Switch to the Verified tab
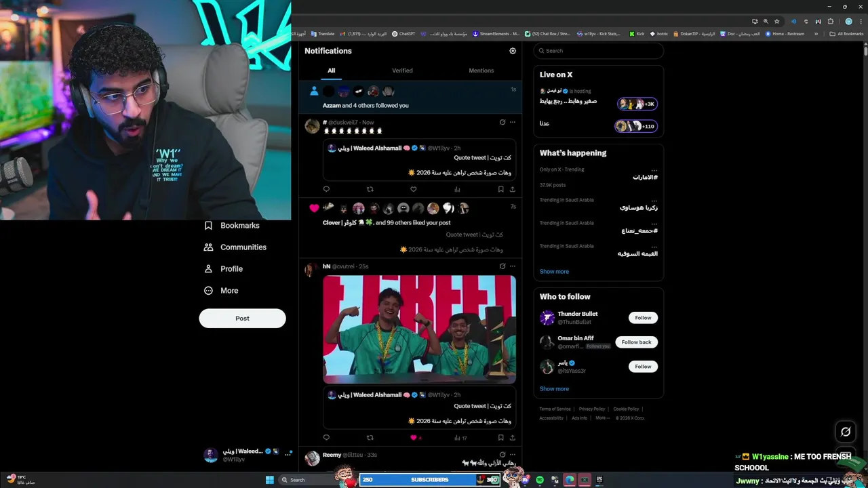868x488 pixels. click(402, 70)
